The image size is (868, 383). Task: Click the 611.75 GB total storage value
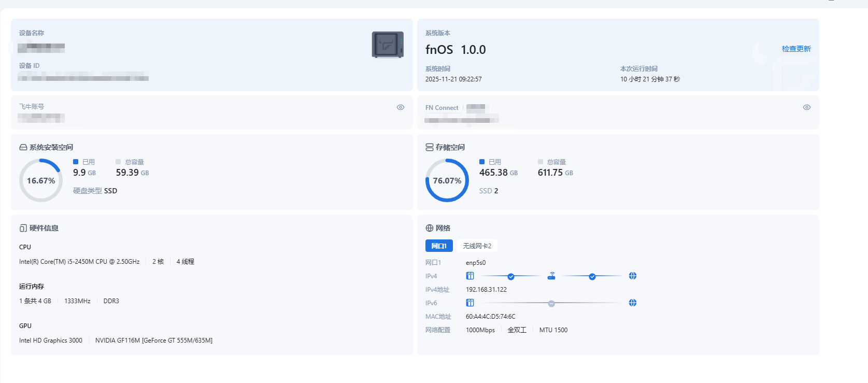pos(556,173)
